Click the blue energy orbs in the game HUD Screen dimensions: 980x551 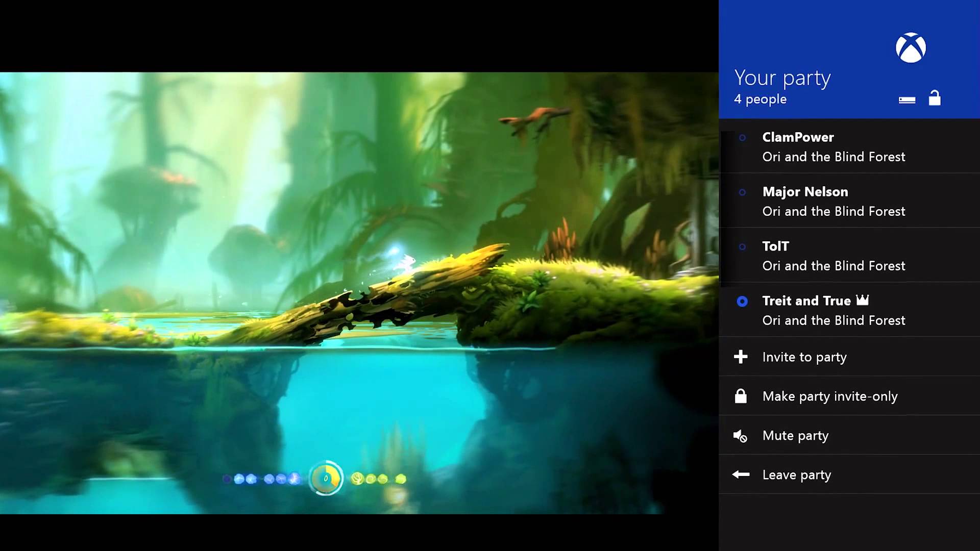(x=263, y=479)
